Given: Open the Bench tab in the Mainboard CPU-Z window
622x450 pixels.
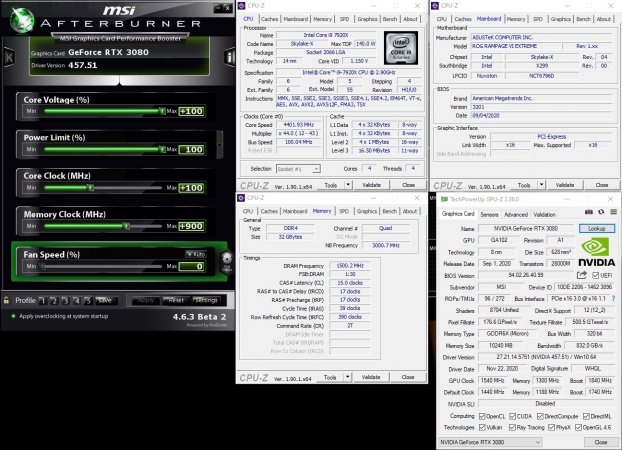Looking at the screenshot, I should (583, 19).
